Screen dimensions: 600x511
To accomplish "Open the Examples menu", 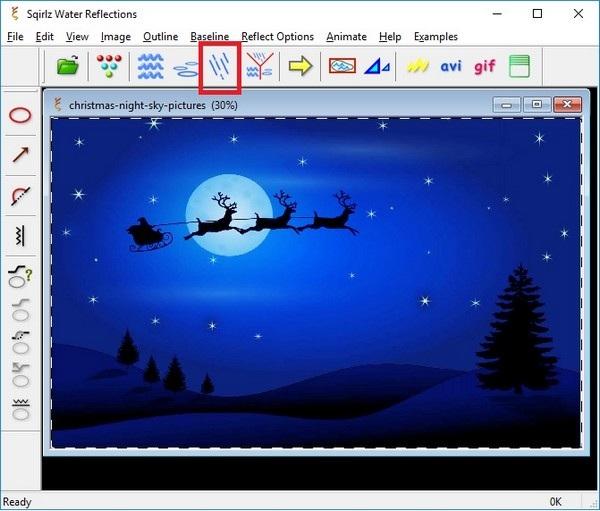I will [x=436, y=37].
